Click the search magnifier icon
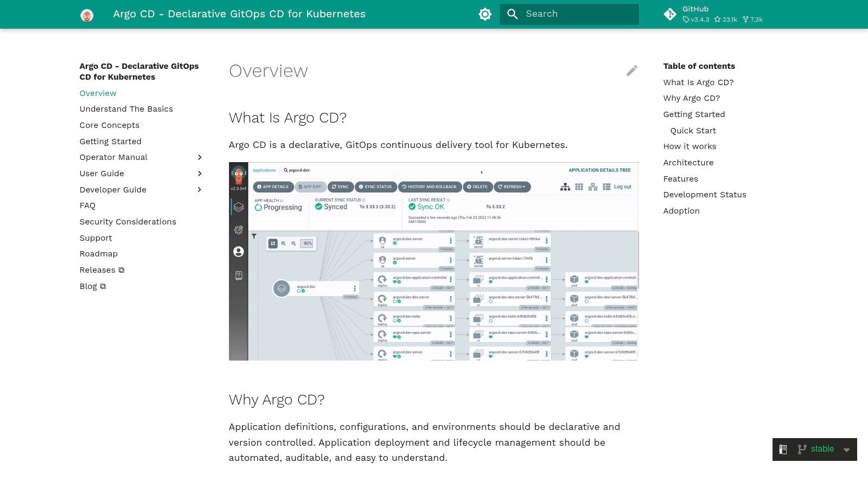Image resolution: width=868 pixels, height=488 pixels. (513, 14)
